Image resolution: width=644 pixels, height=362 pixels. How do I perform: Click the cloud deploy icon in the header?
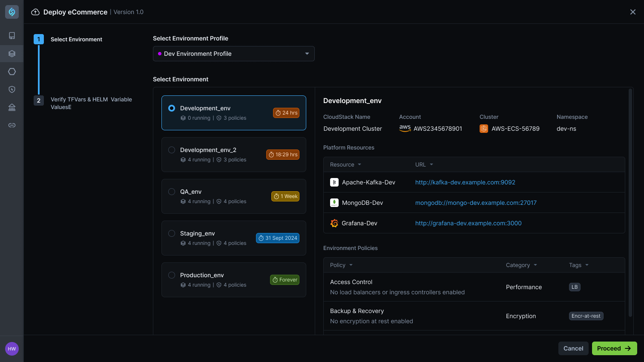[35, 12]
